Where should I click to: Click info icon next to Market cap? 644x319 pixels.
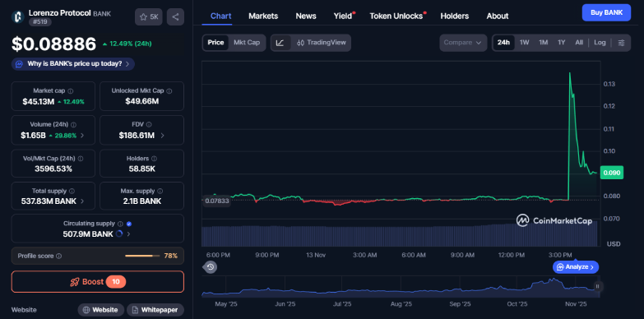pos(71,90)
